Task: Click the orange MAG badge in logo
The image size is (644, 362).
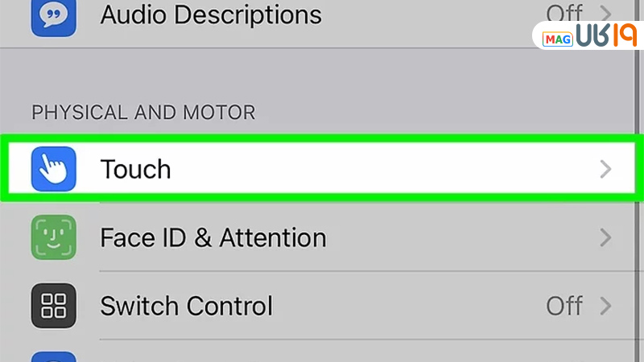Action: pos(558,39)
